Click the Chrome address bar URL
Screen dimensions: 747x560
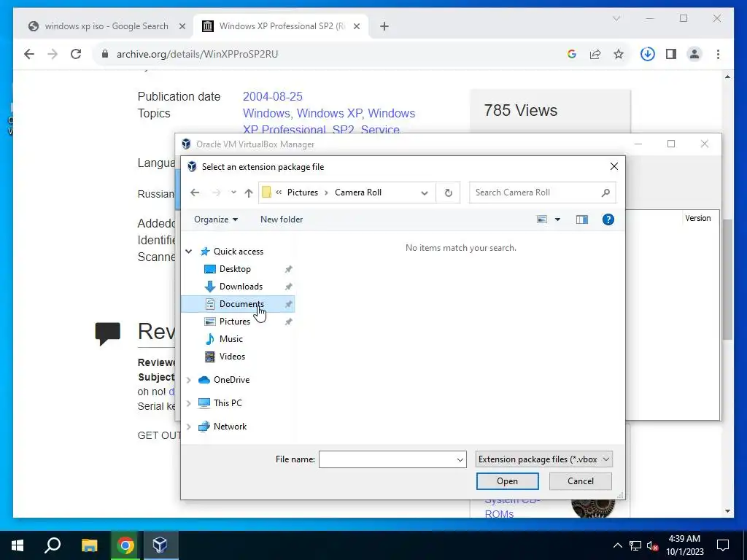coord(197,54)
